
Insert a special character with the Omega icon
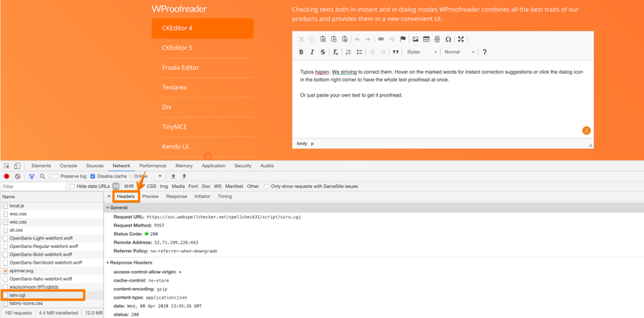point(448,39)
